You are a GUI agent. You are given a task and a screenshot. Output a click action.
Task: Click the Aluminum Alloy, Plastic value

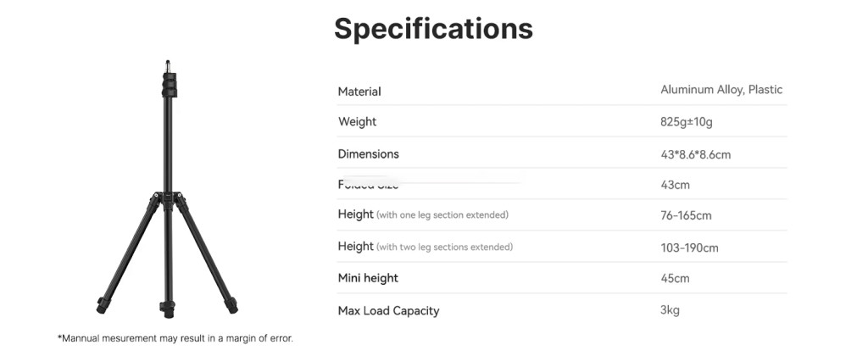coord(721,90)
